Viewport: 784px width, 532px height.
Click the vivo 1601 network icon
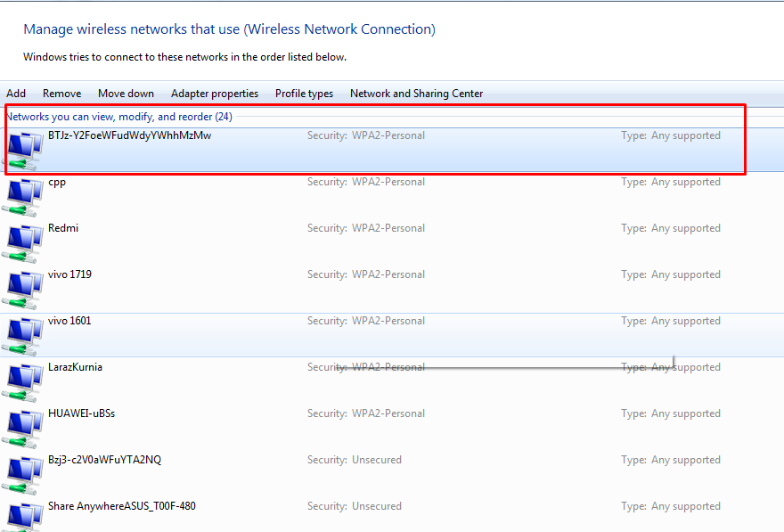coord(24,335)
